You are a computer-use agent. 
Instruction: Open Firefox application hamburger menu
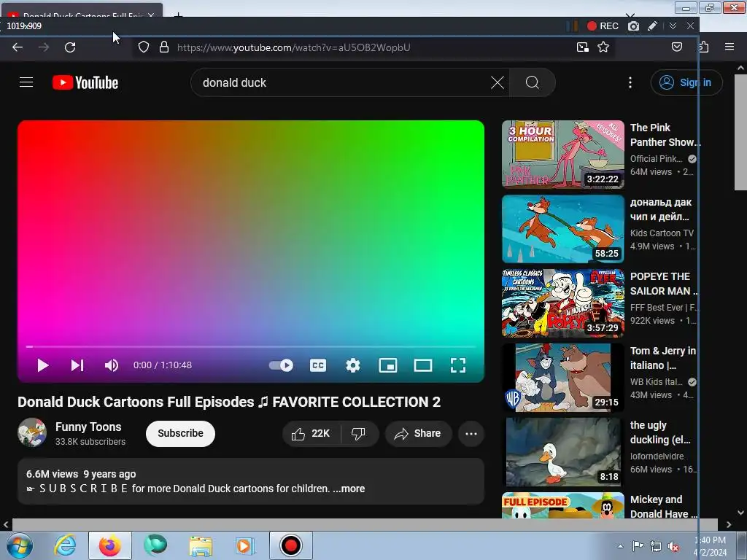[x=729, y=47]
